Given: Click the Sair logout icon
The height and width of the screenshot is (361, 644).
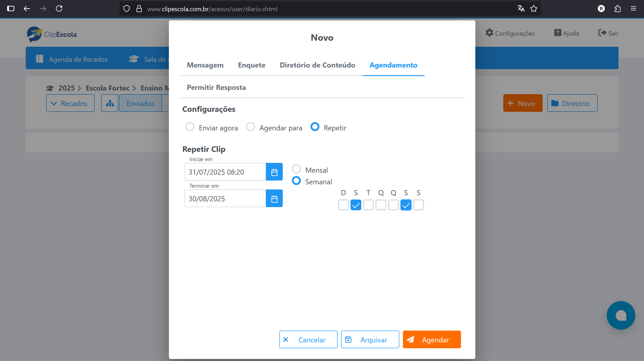Looking at the screenshot, I should [602, 33].
